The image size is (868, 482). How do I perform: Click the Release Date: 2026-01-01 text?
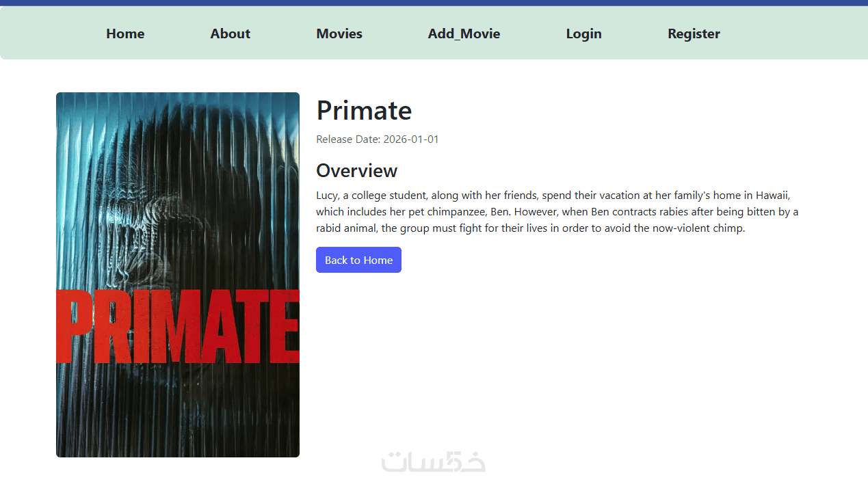[378, 139]
